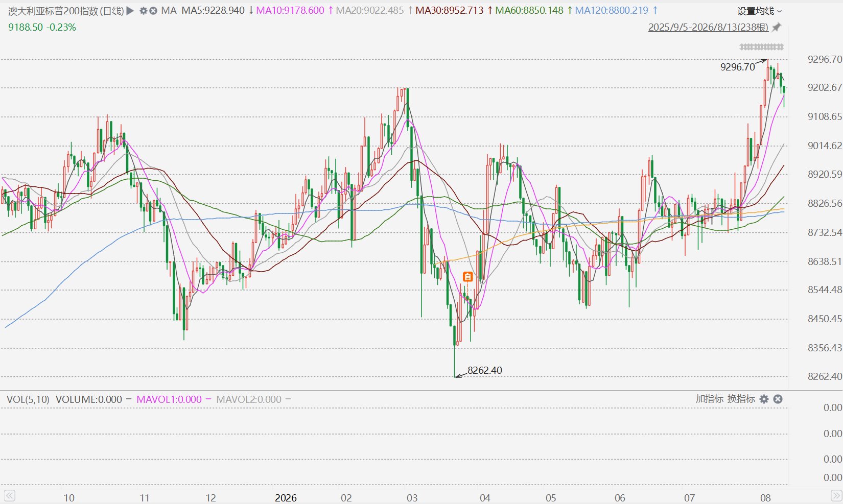Click the pin icon next to the date range

click(777, 27)
